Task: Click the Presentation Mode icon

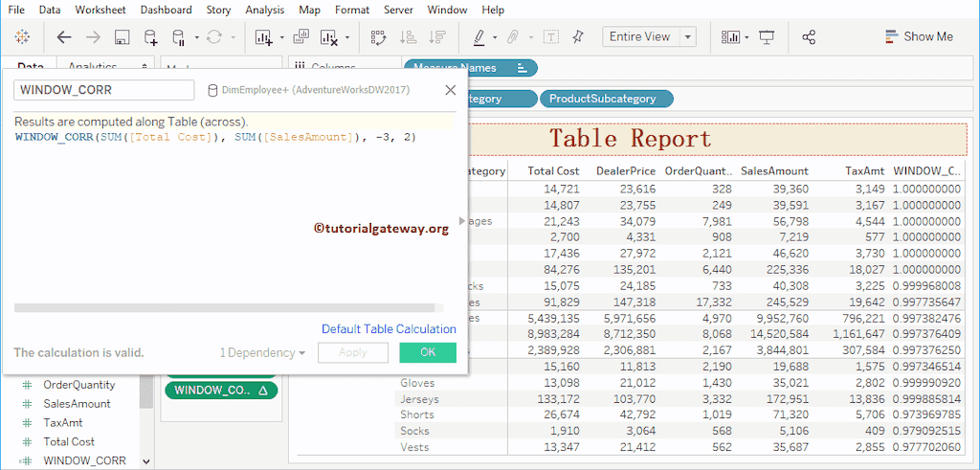Action: 767,37
